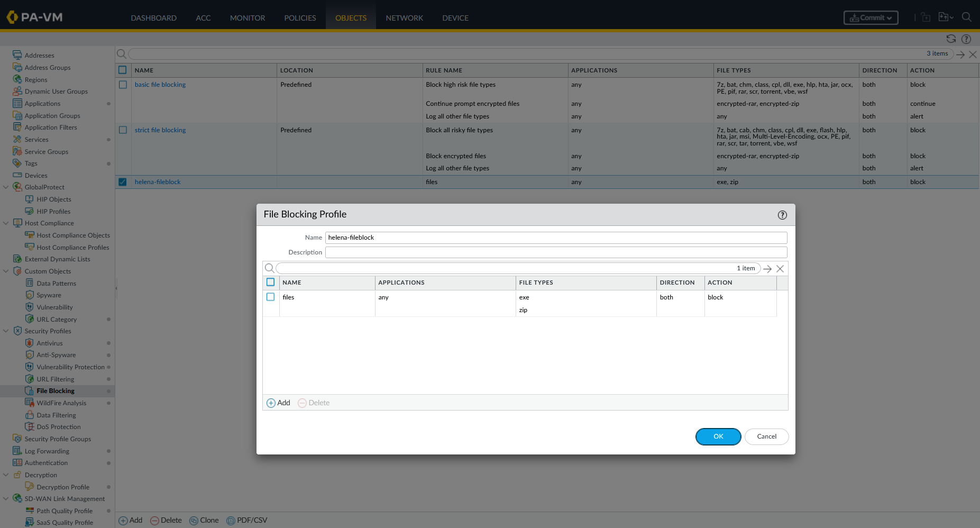Click the Tags icon in sidebar

[17, 163]
